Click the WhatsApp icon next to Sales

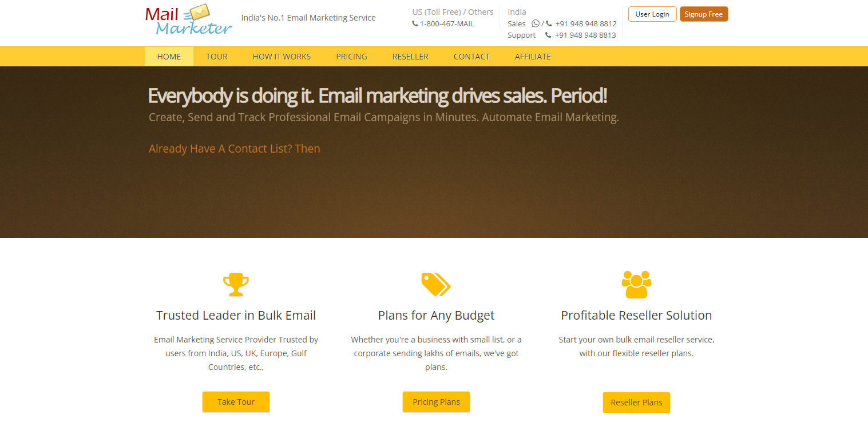pyautogui.click(x=536, y=23)
